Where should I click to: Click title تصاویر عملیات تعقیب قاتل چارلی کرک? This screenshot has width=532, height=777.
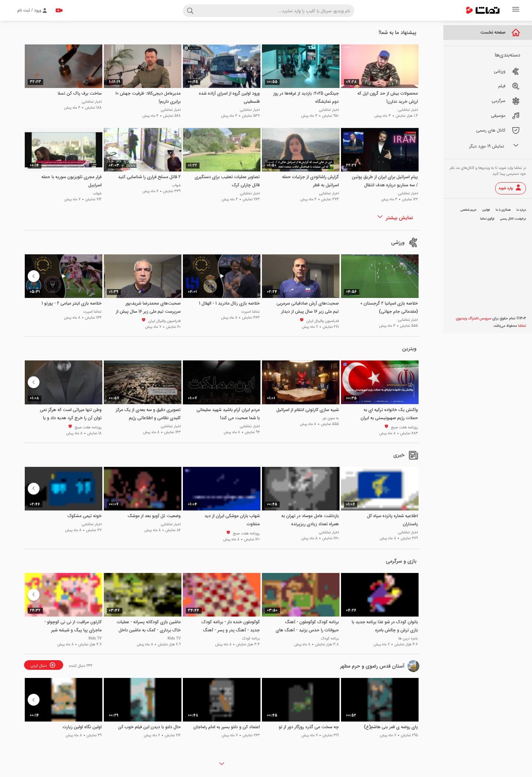(227, 181)
